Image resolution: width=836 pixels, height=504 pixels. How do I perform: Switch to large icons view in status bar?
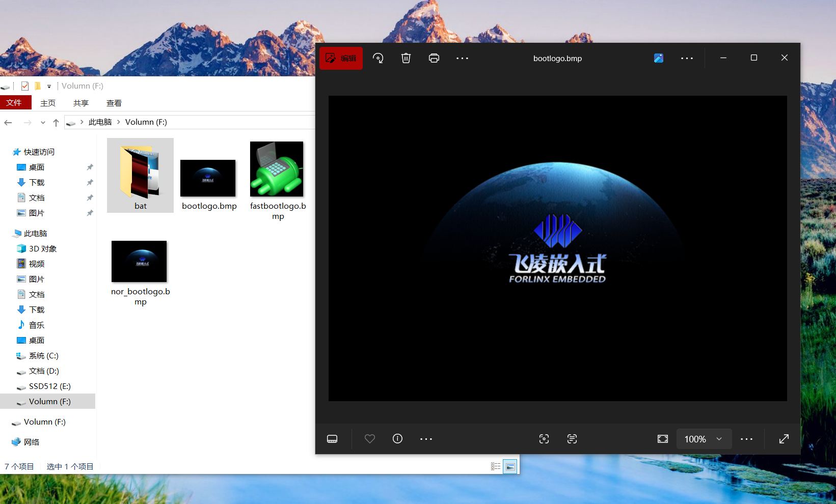tap(510, 466)
